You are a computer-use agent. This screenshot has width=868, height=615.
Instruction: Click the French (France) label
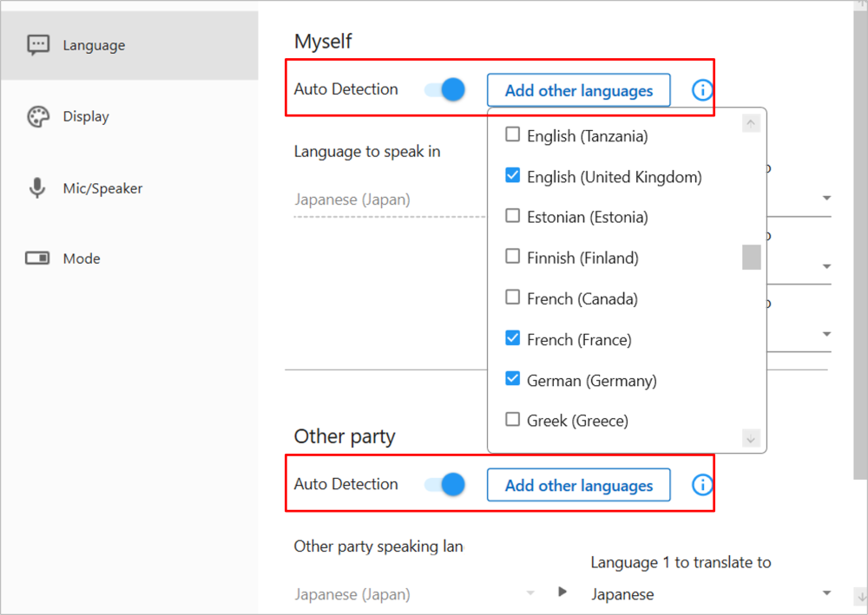579,339
